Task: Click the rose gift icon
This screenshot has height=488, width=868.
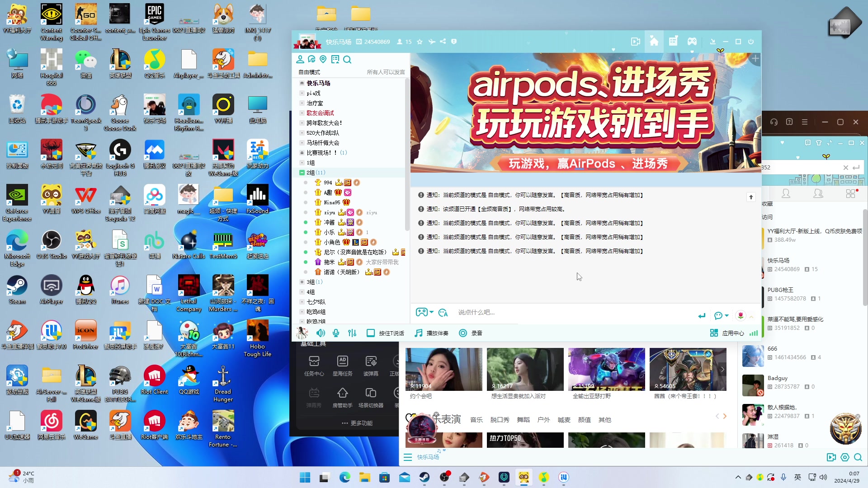Action: coord(741,315)
